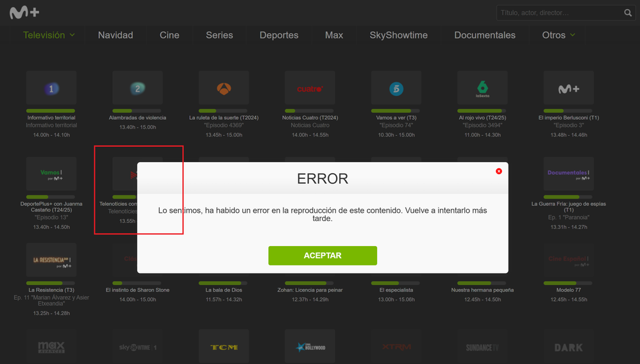Click the 13.40h - 15.00h time text

[x=137, y=128]
